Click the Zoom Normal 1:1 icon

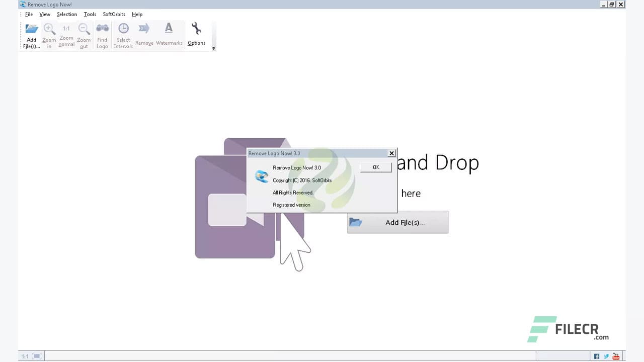[66, 29]
